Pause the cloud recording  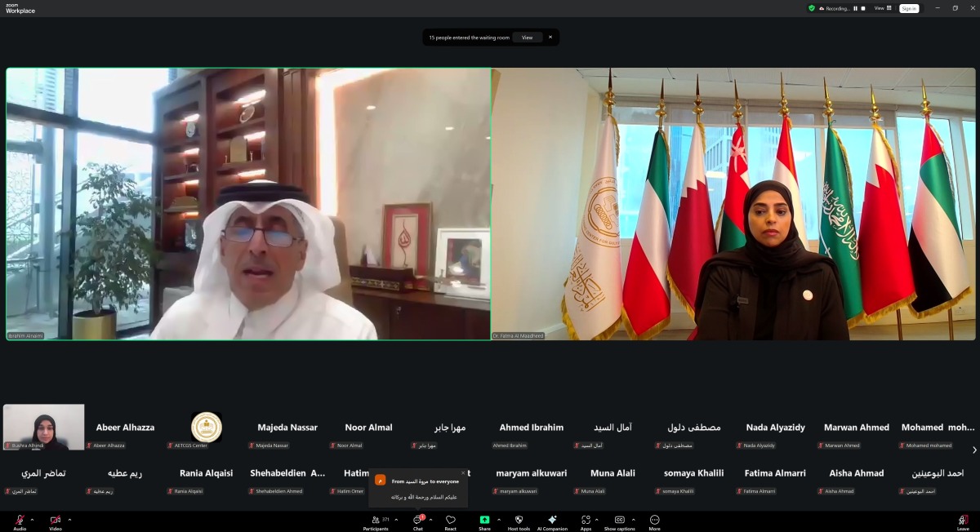(x=856, y=8)
